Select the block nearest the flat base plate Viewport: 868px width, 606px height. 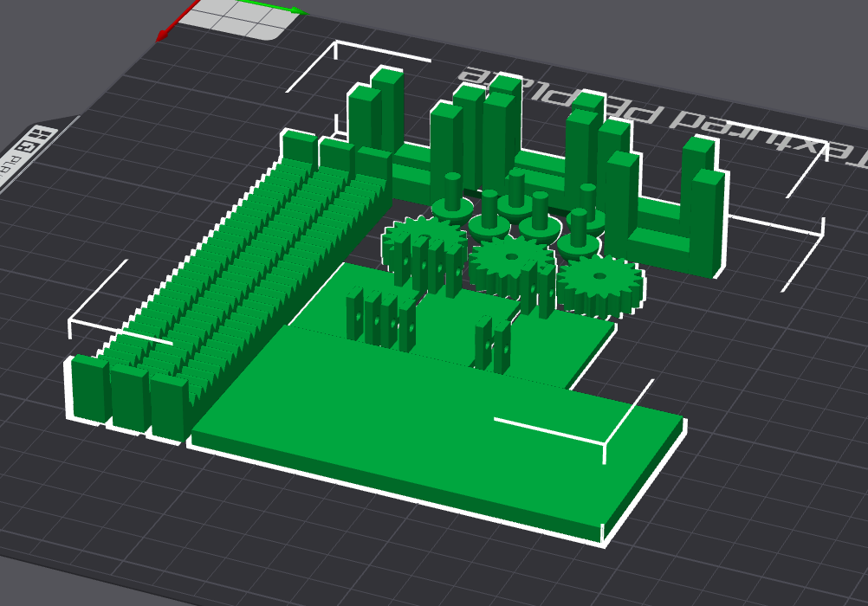coord(170,409)
